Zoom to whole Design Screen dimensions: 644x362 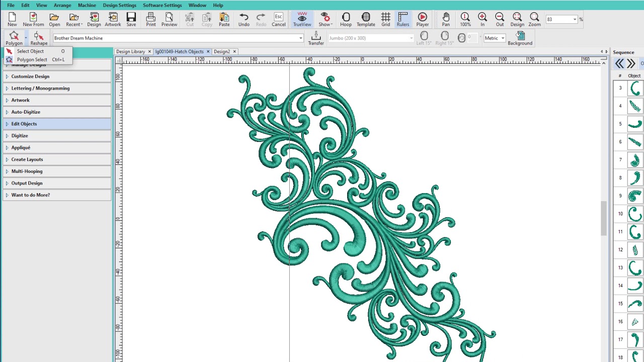[x=517, y=20]
